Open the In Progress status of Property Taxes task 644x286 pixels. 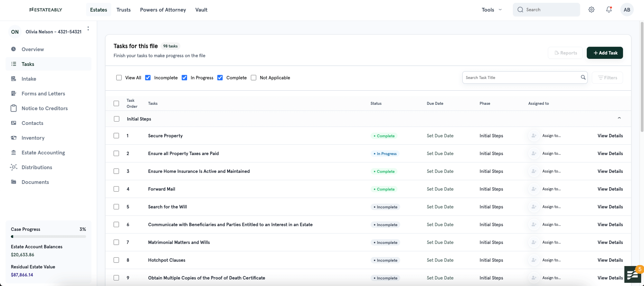tap(385, 154)
